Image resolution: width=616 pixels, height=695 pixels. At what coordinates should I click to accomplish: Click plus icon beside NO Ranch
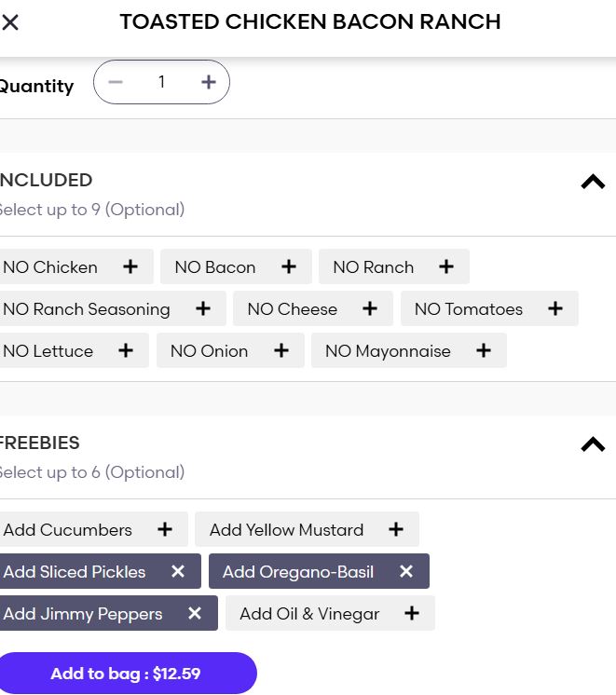click(446, 266)
